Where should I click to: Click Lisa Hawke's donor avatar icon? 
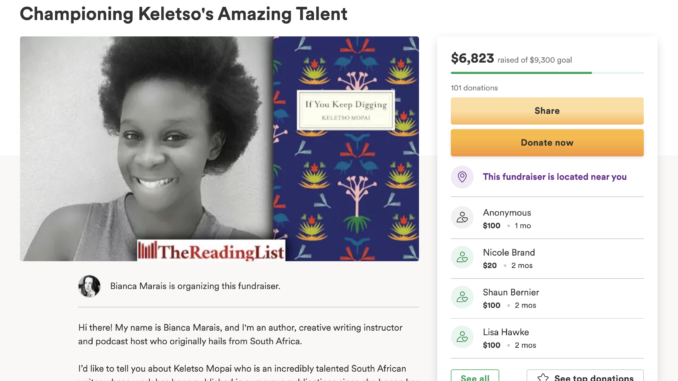[462, 336]
